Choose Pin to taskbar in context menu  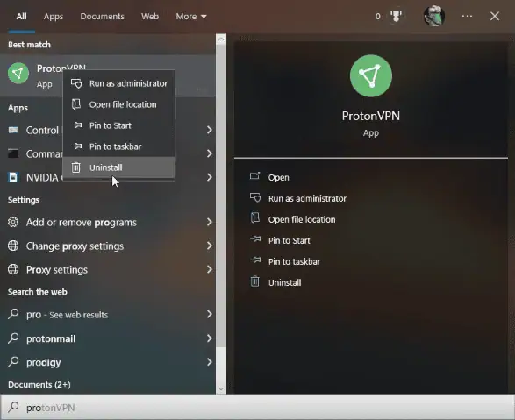119,146
